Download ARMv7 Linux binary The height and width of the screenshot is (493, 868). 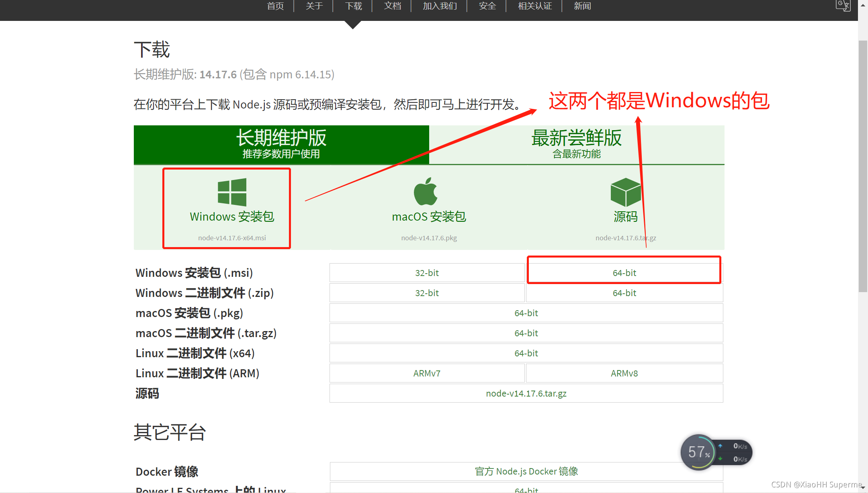tap(427, 373)
